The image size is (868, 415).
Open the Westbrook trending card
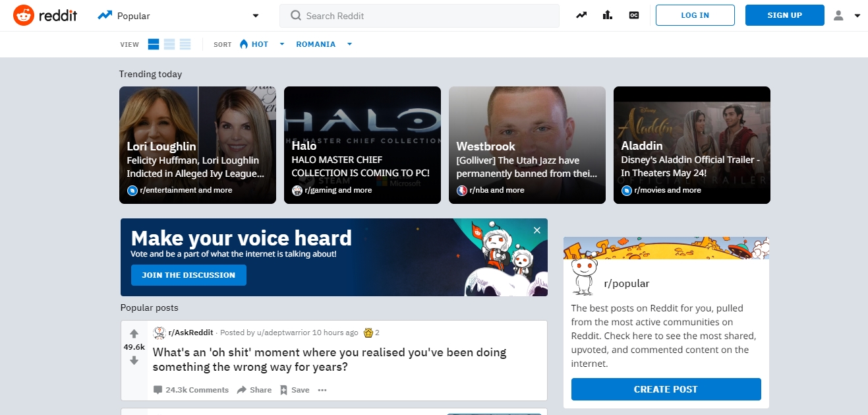[527, 145]
